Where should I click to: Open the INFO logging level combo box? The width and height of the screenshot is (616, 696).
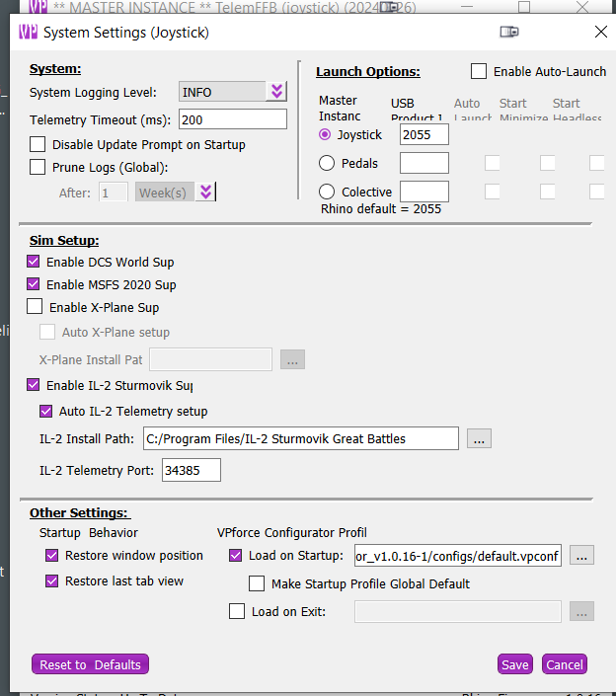click(222, 92)
